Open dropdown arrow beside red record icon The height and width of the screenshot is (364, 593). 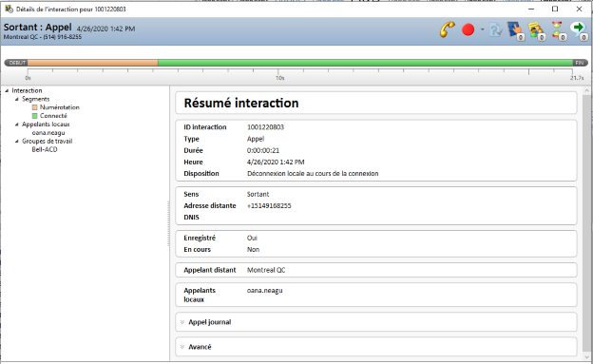pos(482,29)
